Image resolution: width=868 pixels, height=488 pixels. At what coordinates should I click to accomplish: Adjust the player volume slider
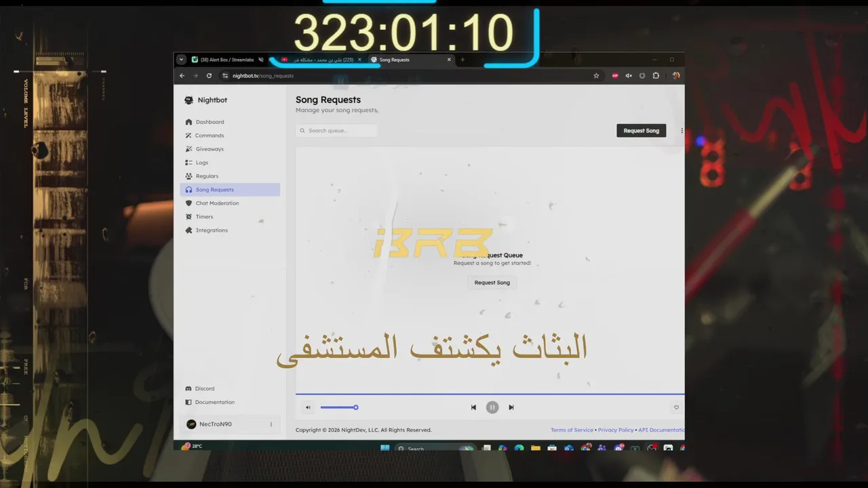click(339, 407)
